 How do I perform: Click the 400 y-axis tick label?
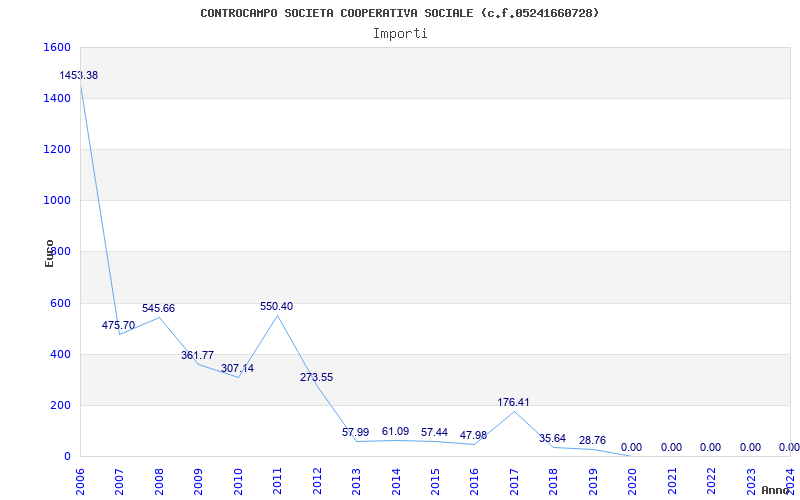click(60, 354)
